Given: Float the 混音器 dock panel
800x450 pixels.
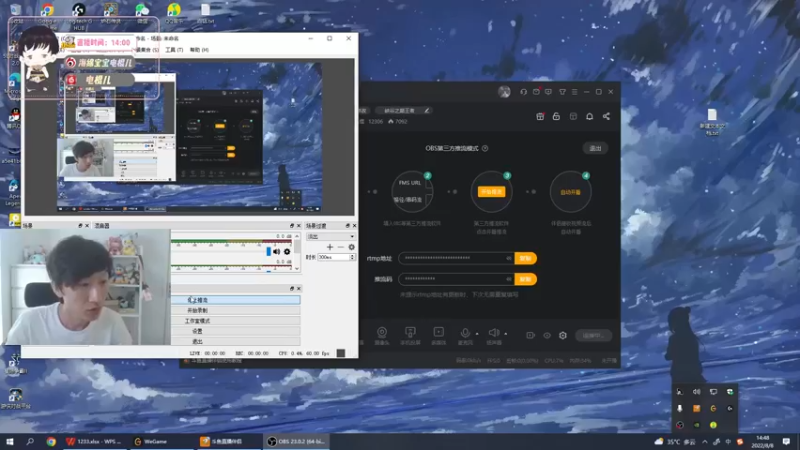Looking at the screenshot, I should [x=292, y=226].
